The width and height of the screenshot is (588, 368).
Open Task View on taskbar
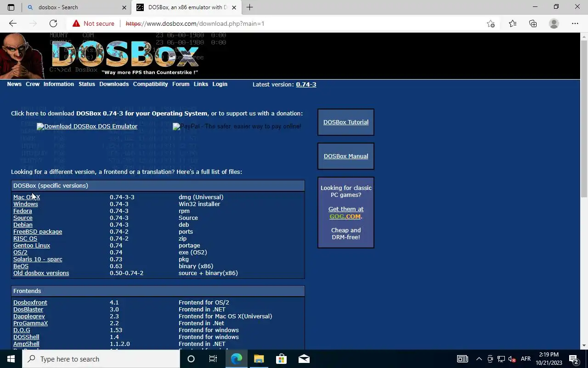(213, 359)
